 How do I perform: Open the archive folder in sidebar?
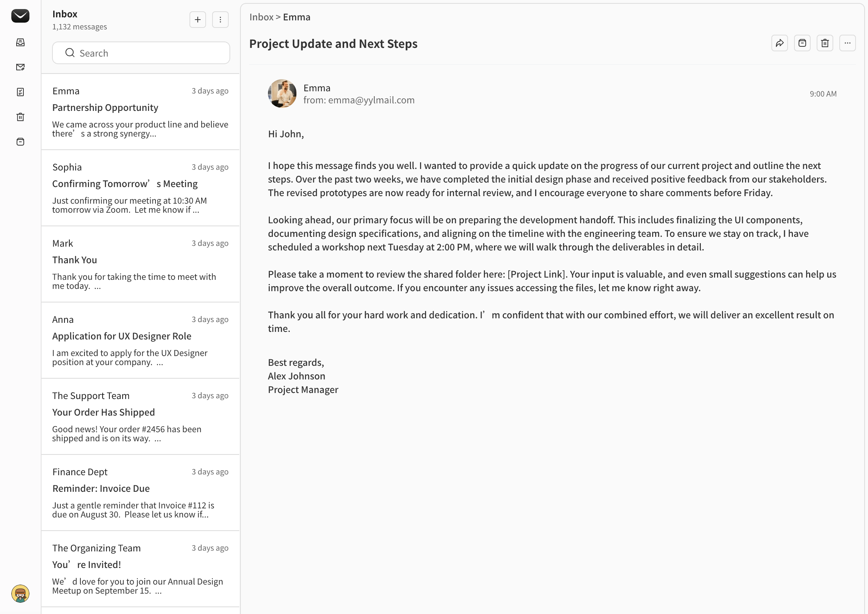[x=20, y=142]
